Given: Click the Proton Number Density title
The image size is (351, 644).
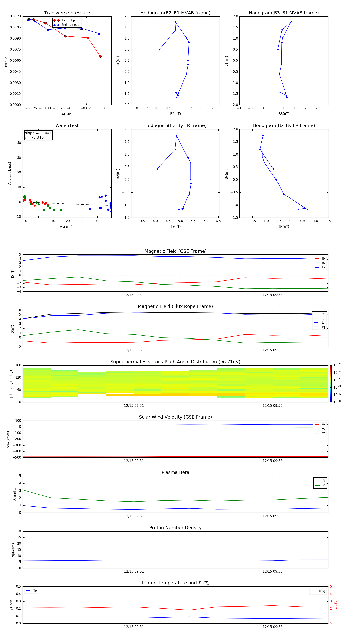Looking at the screenshot, I should pyautogui.click(x=175, y=528).
